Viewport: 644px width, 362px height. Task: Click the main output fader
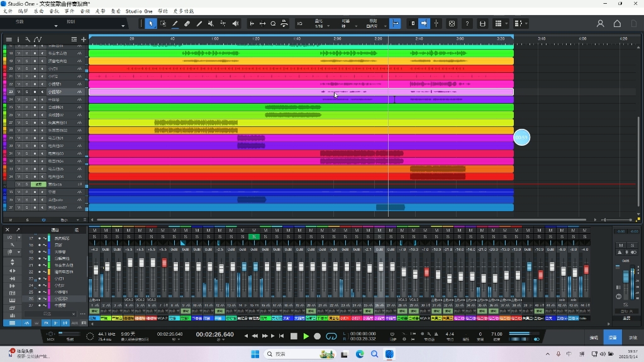(x=626, y=277)
